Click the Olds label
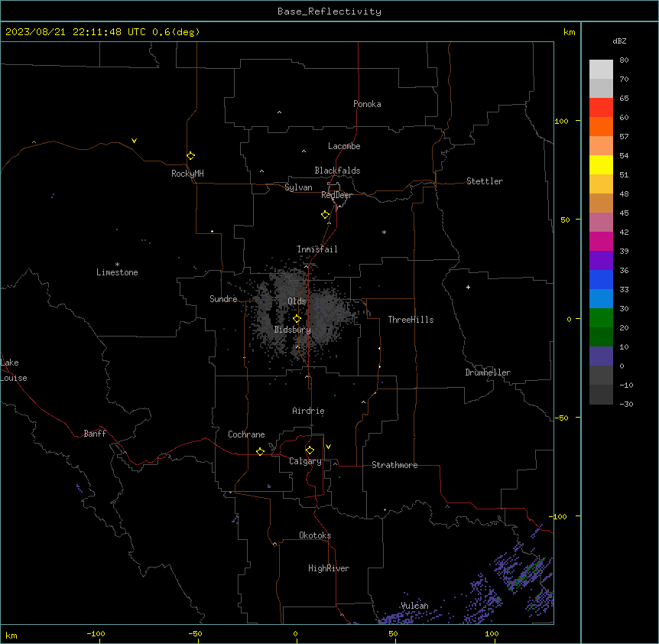This screenshot has height=644, width=659. coord(297,301)
